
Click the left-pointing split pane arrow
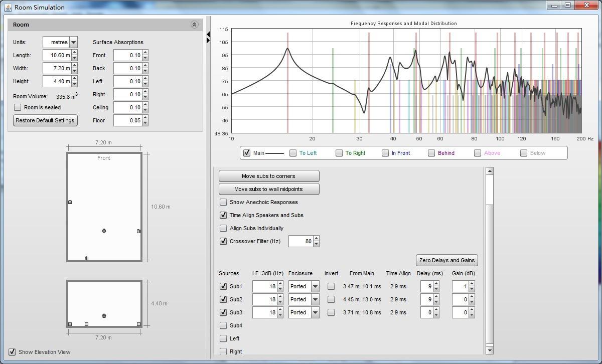coord(208,35)
